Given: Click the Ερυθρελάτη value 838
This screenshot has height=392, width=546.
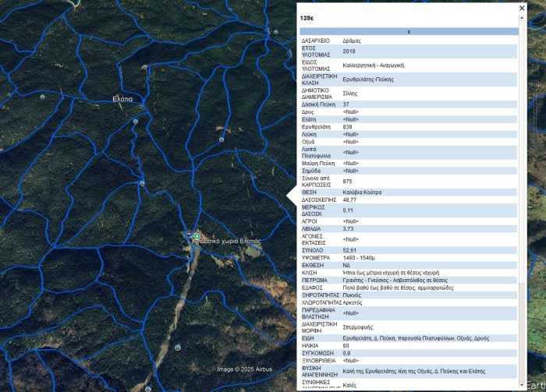Looking at the screenshot, I should [x=348, y=126].
